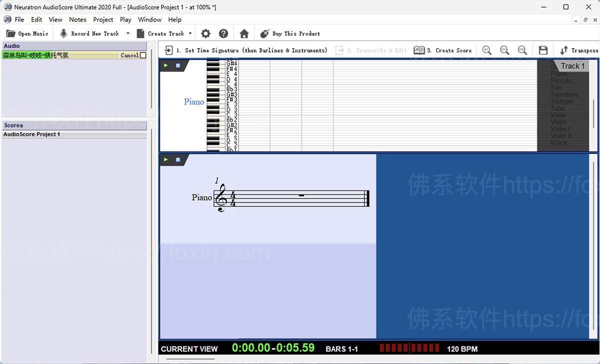
Task: Open the Notes menu
Action: click(x=77, y=19)
